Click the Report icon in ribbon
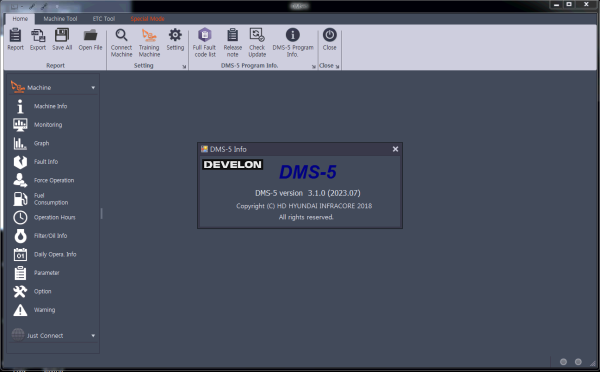 15,35
